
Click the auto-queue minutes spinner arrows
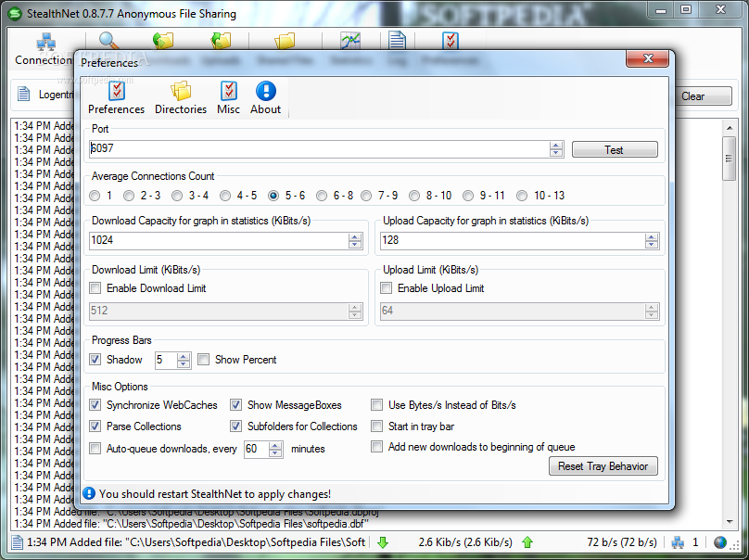point(275,450)
